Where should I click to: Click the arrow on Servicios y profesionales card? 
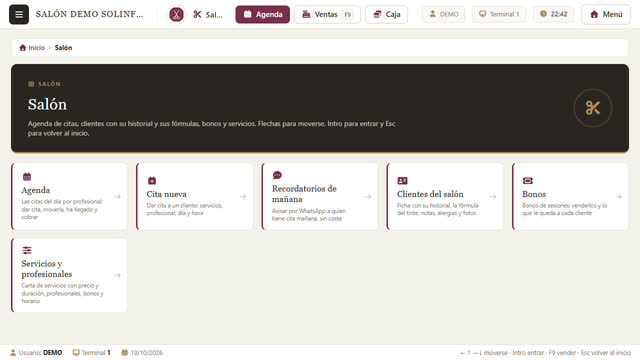(x=118, y=275)
